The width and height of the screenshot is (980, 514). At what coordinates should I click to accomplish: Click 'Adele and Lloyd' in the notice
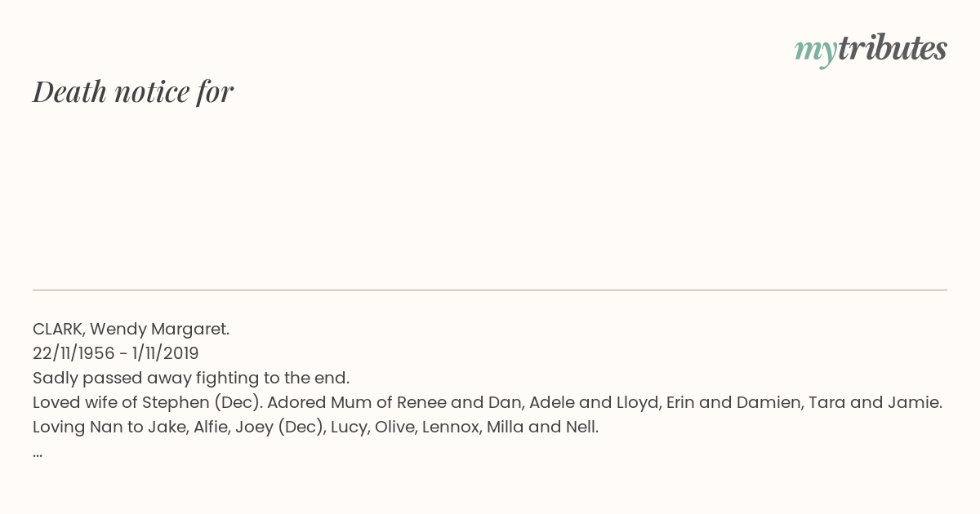pyautogui.click(x=595, y=402)
